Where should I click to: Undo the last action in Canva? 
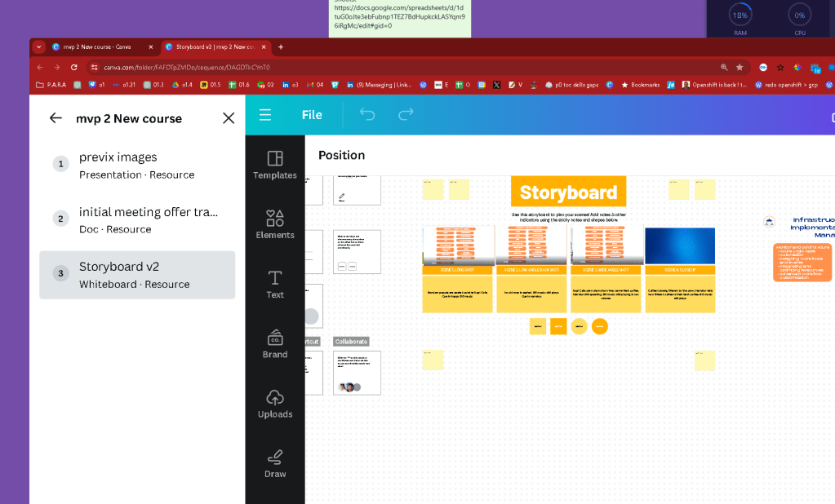click(x=367, y=114)
